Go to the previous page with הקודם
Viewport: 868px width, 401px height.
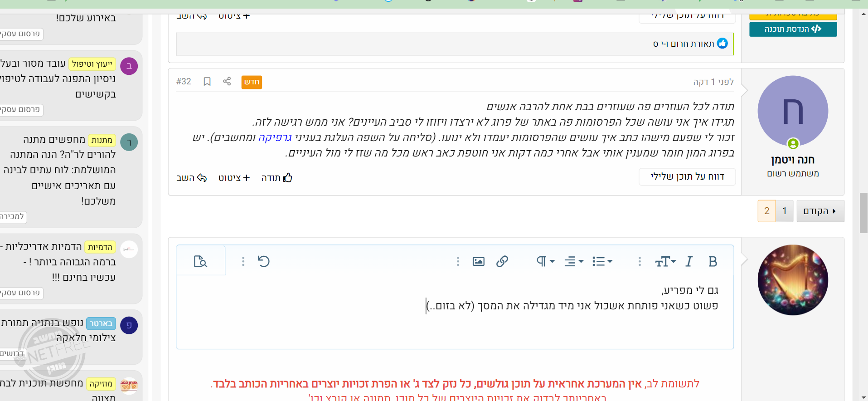[x=820, y=211]
